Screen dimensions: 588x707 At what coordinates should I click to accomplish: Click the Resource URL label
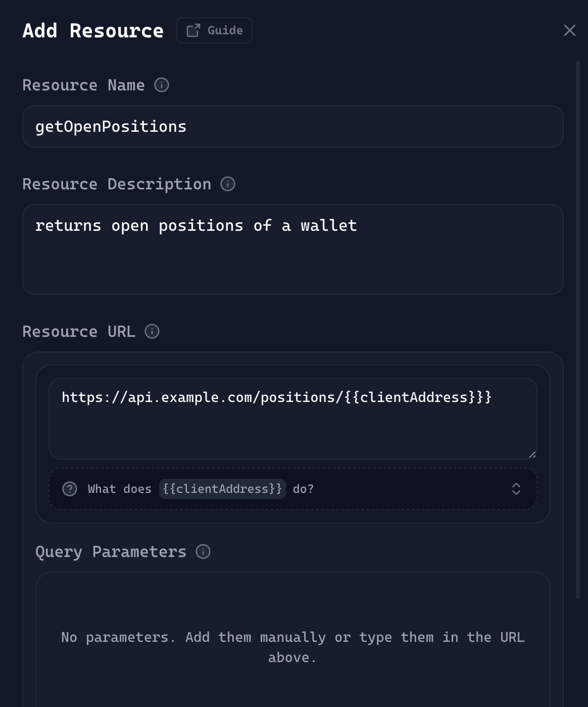(x=79, y=331)
